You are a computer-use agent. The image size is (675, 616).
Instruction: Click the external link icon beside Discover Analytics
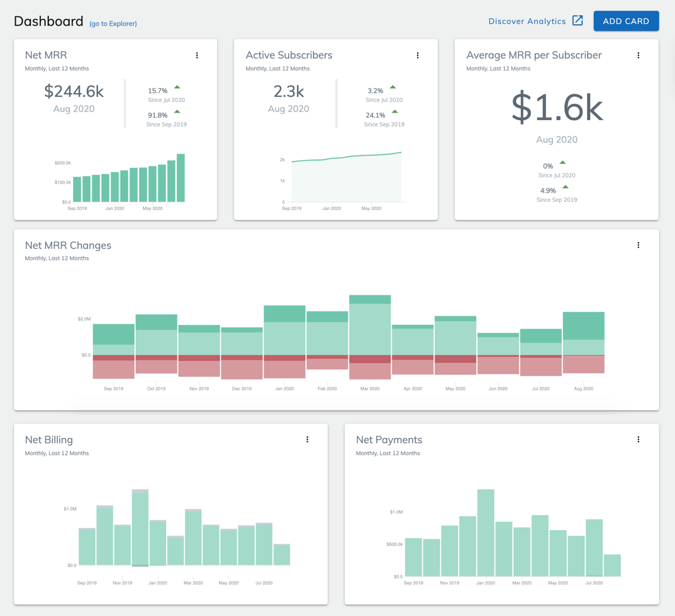point(577,21)
